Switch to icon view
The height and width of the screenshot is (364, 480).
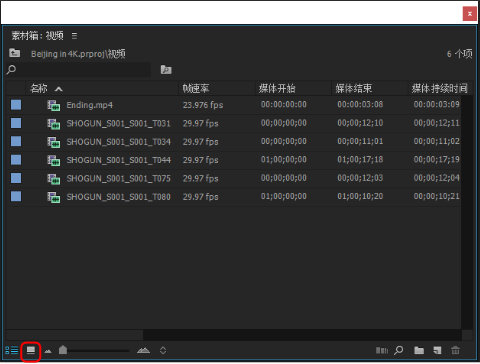point(31,350)
